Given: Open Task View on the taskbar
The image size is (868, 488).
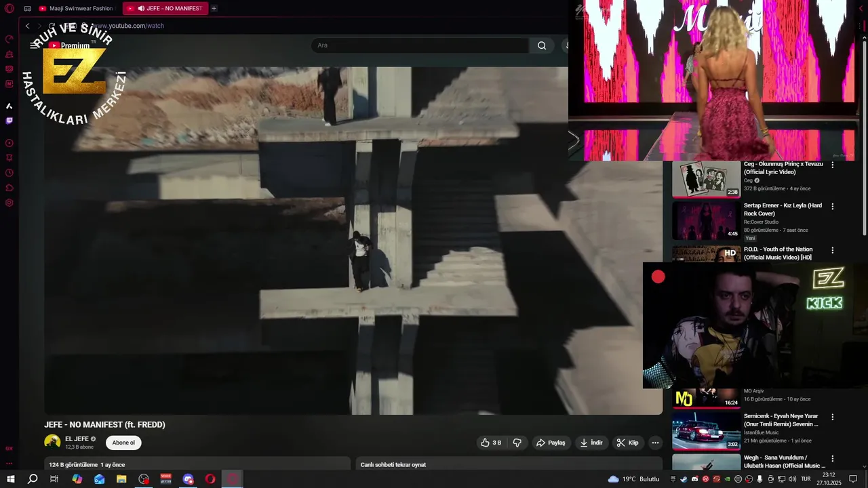Looking at the screenshot, I should tap(54, 479).
